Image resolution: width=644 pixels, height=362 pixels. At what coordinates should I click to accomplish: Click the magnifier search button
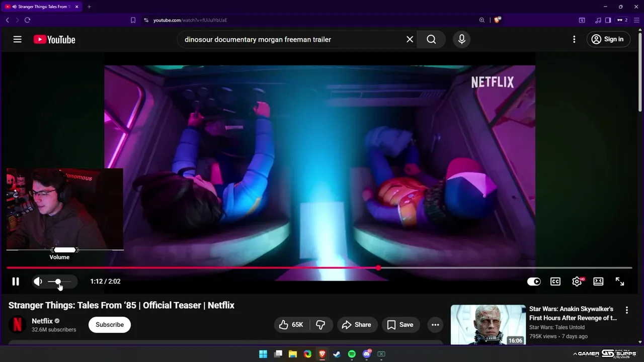[431, 39]
